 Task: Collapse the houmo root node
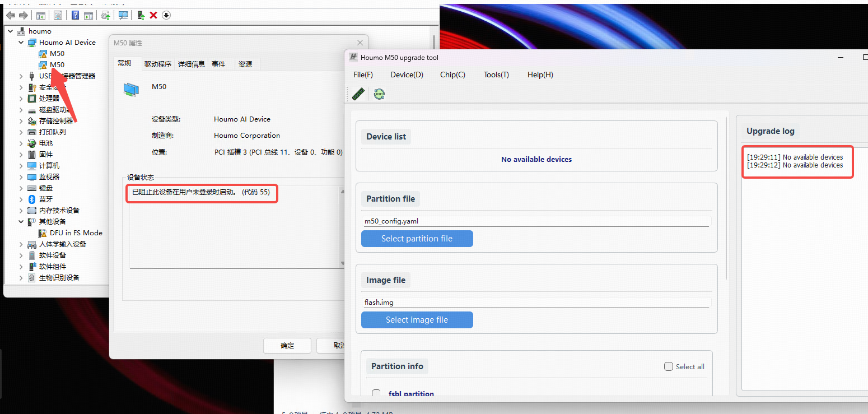pyautogui.click(x=11, y=31)
